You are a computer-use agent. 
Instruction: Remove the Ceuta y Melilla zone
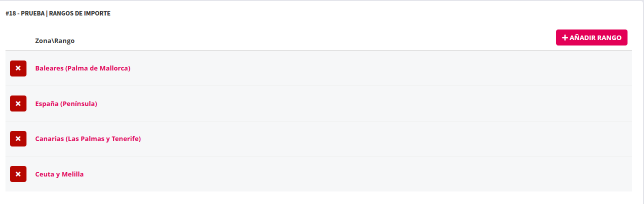pyautogui.click(x=18, y=174)
